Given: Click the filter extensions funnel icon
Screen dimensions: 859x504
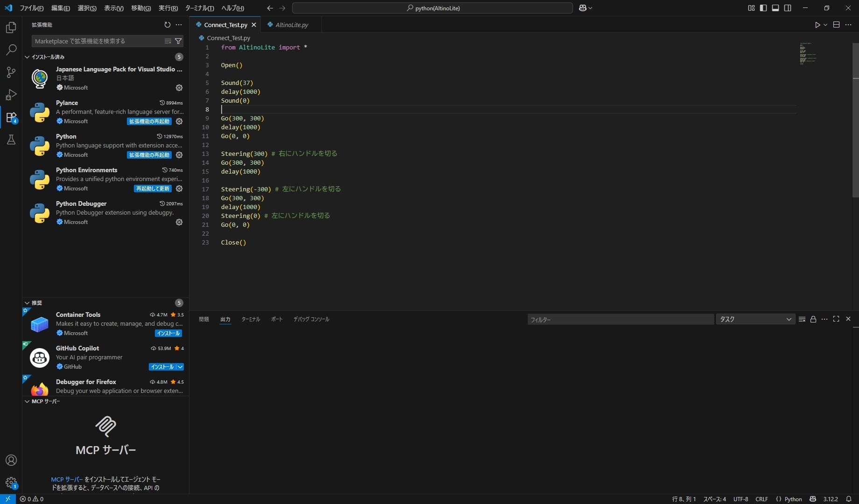Looking at the screenshot, I should 178,41.
